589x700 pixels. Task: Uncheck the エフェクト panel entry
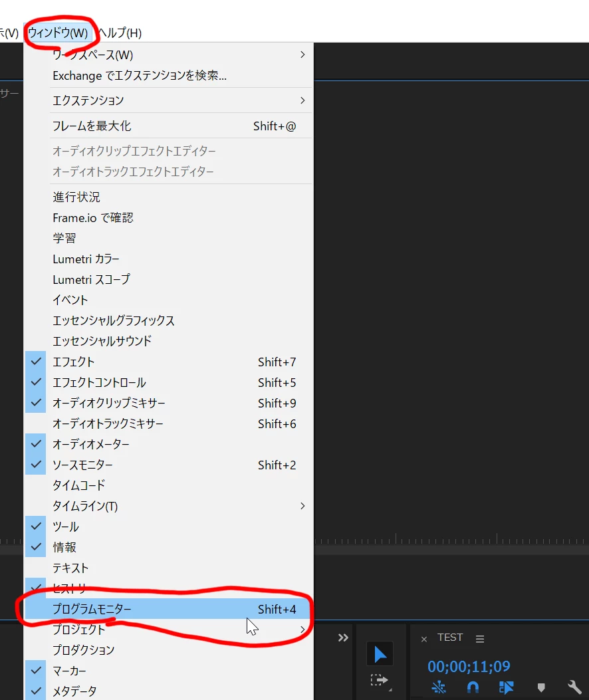168,362
